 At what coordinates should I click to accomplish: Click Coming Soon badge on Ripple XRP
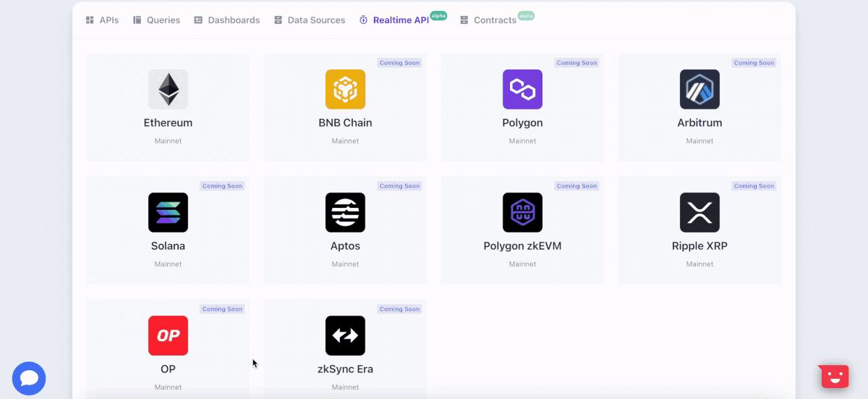point(754,186)
